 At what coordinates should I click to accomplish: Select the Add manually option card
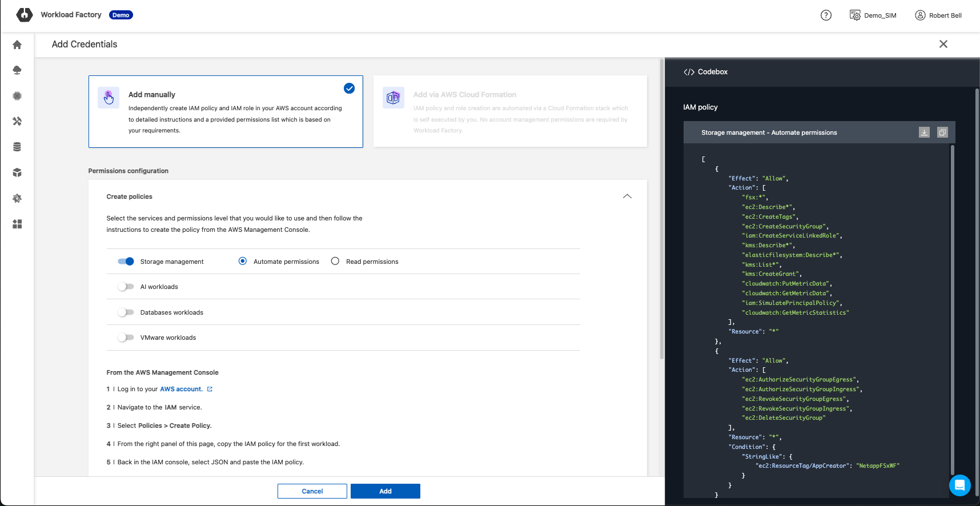(226, 111)
